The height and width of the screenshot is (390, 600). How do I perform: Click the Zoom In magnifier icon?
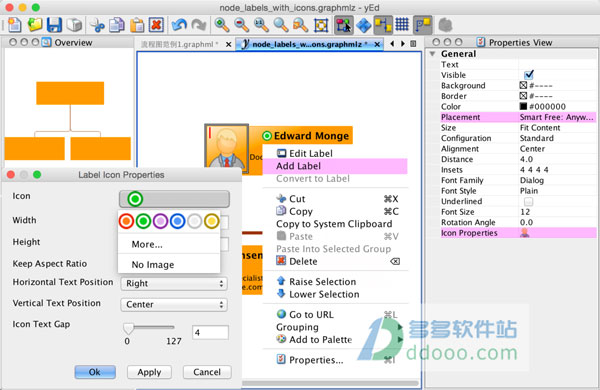pos(222,25)
